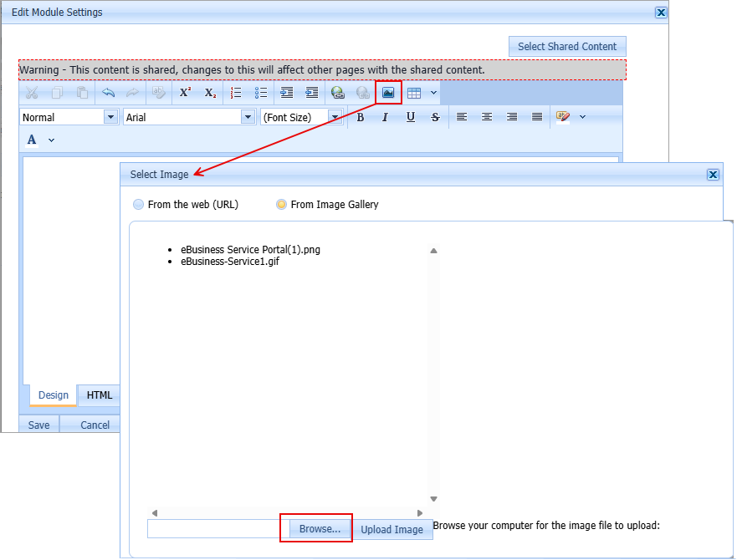
Task: Select From Image Gallery option
Action: coord(281,205)
